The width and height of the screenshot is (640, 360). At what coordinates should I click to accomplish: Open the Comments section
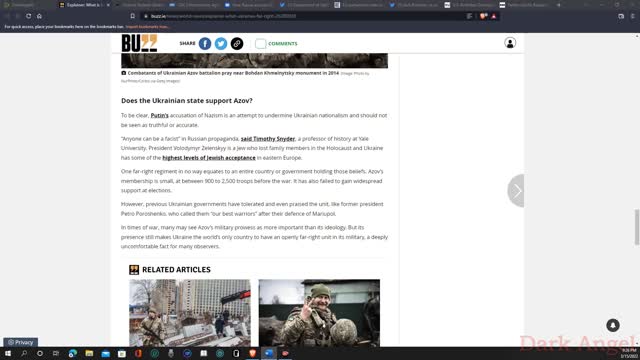276,44
